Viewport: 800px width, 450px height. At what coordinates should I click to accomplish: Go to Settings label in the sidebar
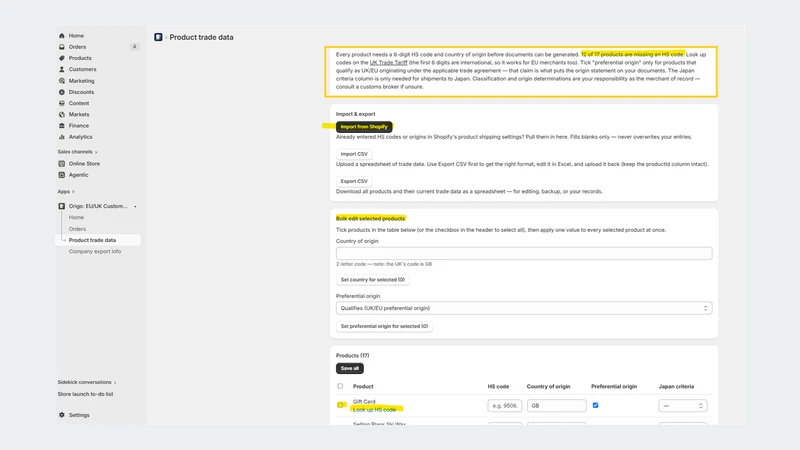(79, 415)
